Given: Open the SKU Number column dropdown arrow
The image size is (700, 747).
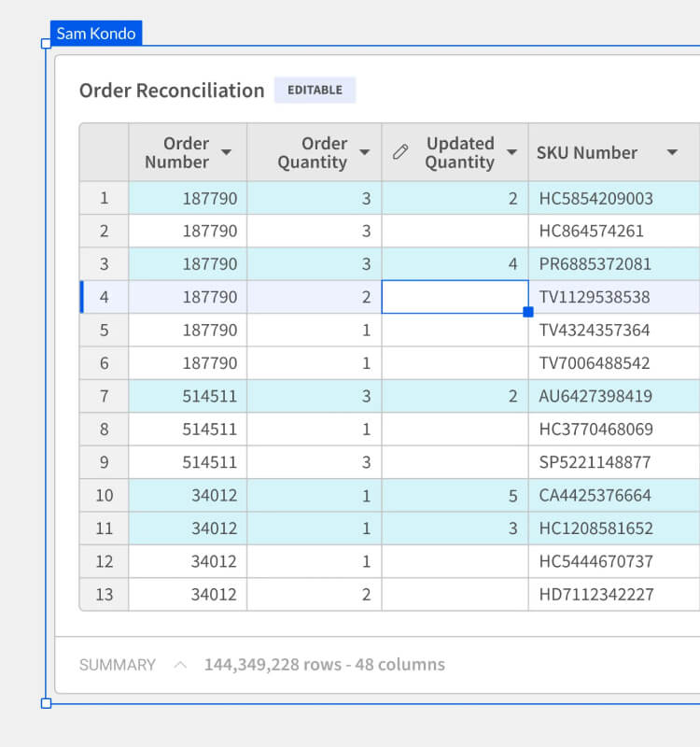Looking at the screenshot, I should (x=672, y=152).
